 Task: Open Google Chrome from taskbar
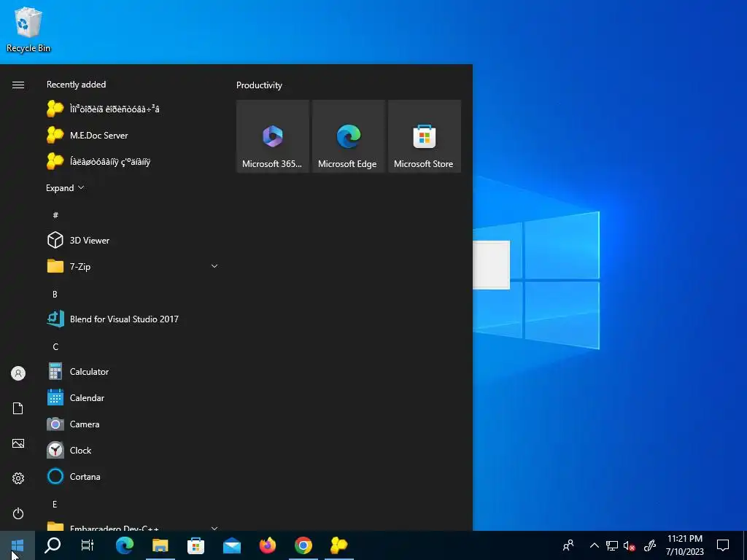(x=303, y=545)
